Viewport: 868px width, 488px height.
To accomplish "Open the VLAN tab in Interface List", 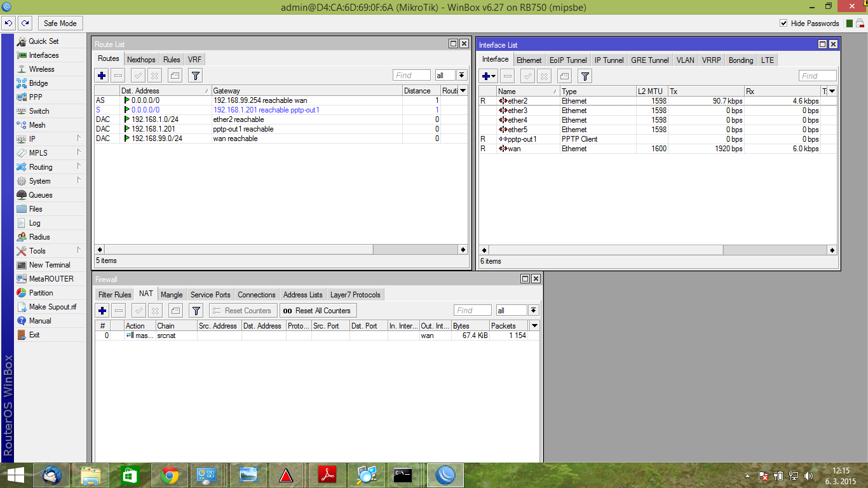I will pos(685,60).
